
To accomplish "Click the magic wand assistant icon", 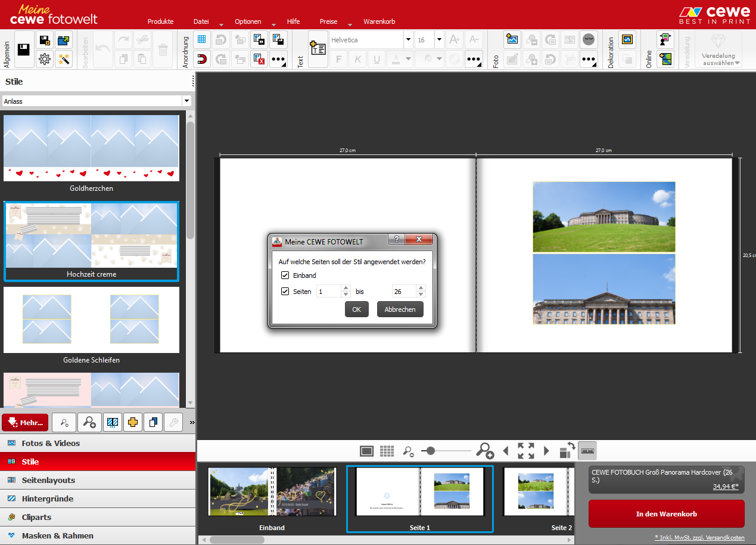I will 64,59.
